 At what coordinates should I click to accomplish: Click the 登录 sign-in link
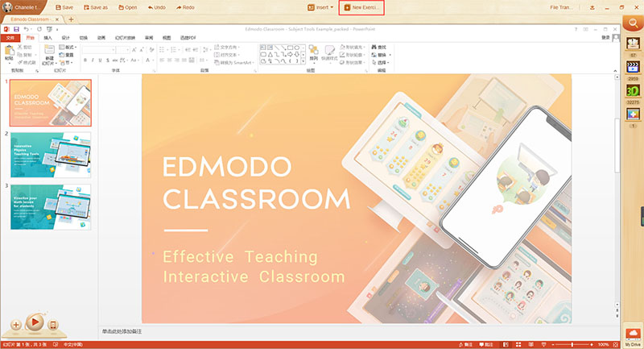pyautogui.click(x=605, y=37)
